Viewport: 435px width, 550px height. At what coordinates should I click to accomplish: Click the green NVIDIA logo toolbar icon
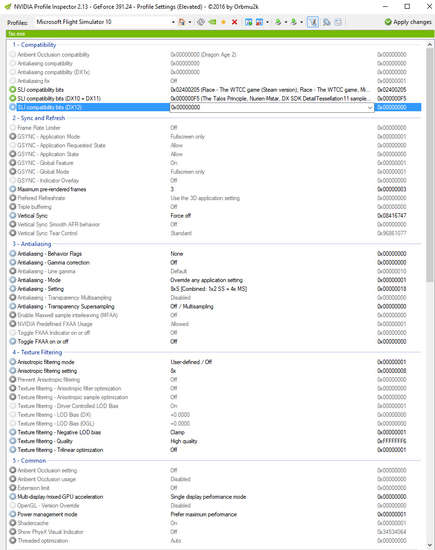212,22
